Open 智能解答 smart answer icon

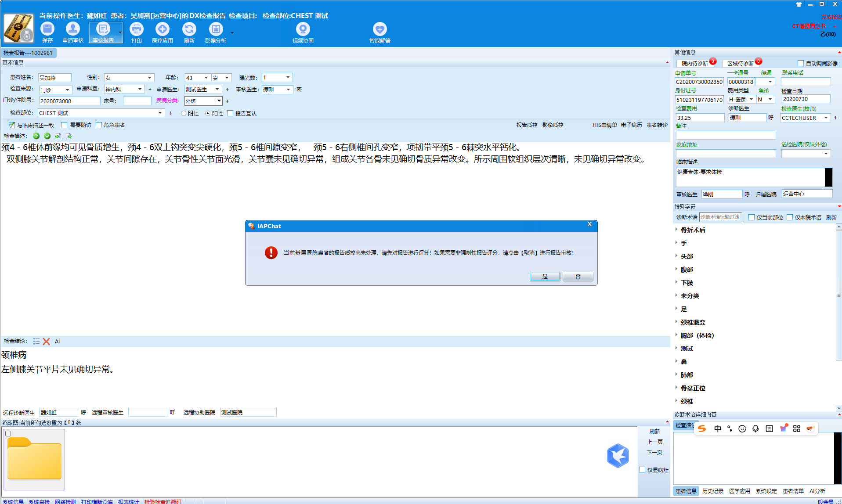point(379,29)
